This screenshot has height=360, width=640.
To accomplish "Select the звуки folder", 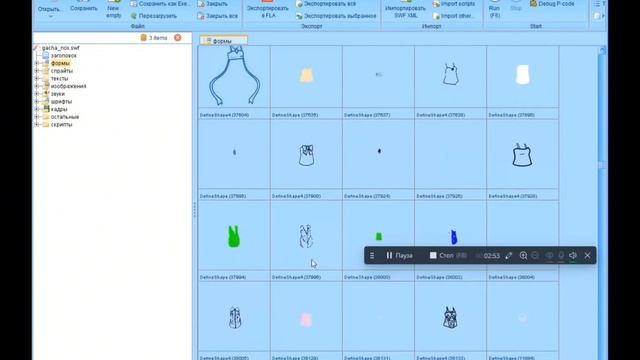I will tap(58, 94).
